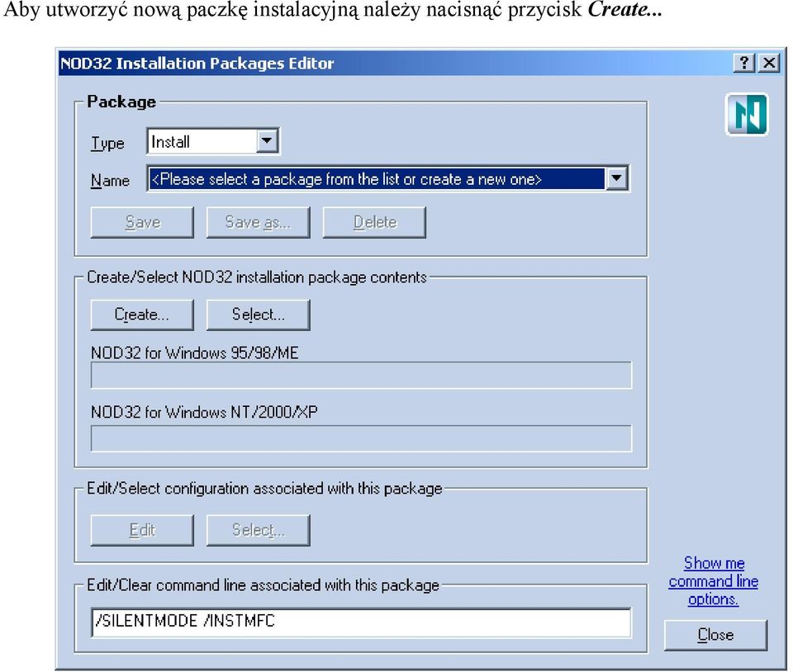Screen dimensions: 793x672
Task: Click the Package group label
Action: 121,102
